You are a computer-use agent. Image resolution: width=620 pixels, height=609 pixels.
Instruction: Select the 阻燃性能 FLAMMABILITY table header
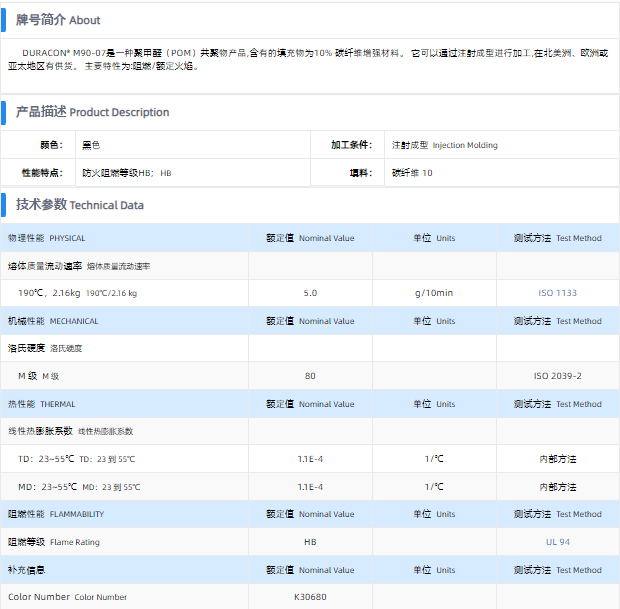click(56, 514)
